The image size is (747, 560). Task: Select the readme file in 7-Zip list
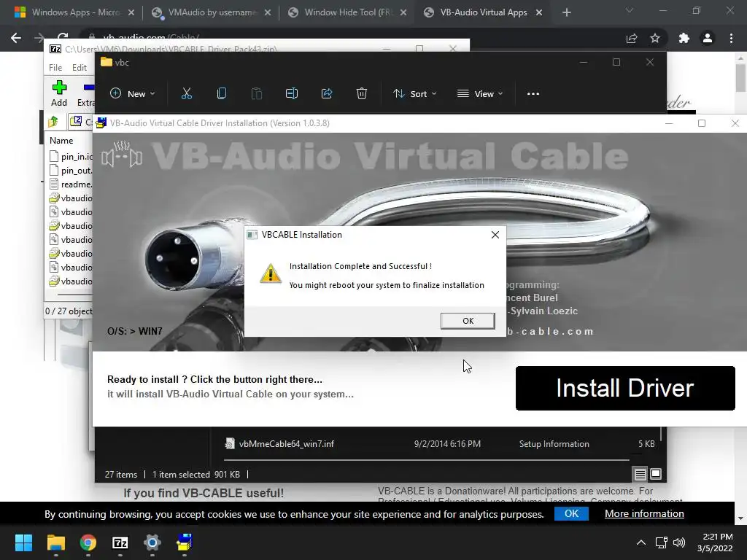click(71, 184)
